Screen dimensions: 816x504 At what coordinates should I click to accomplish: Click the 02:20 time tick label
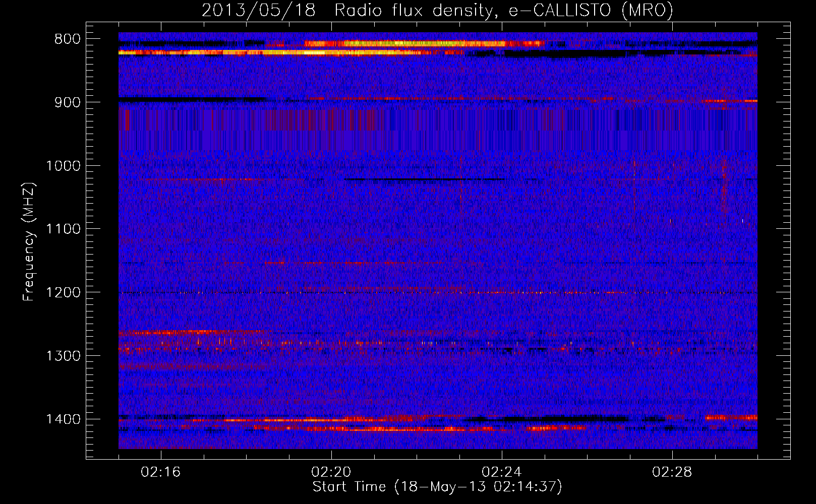331,472
